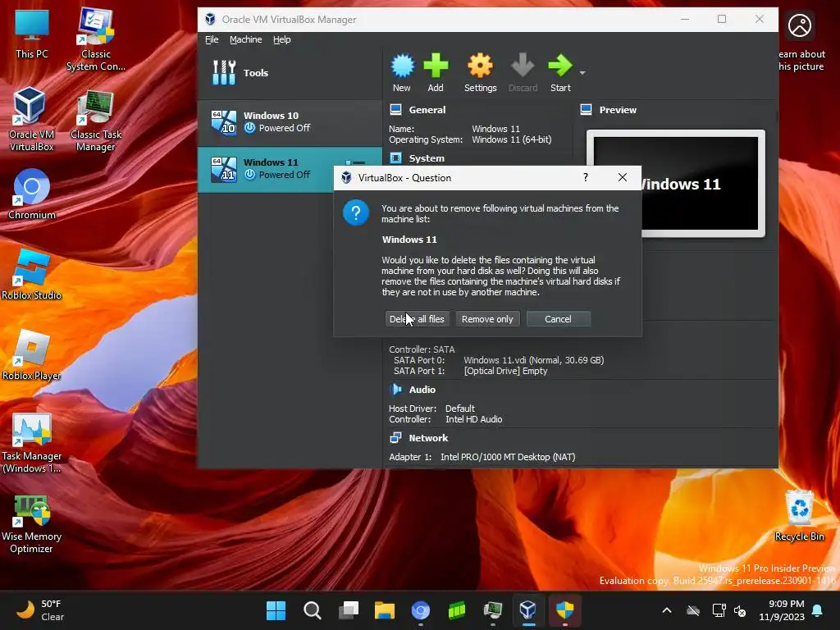Open the clock and date flyout

pyautogui.click(x=782, y=610)
